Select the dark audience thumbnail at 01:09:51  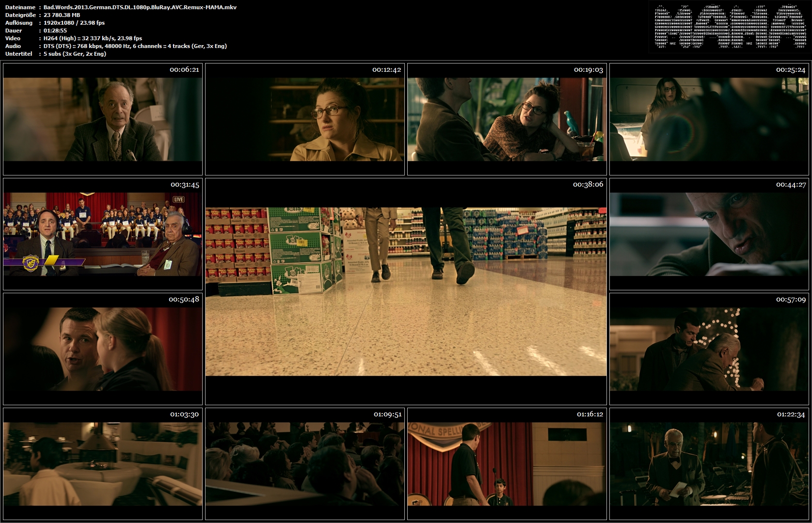[x=305, y=464]
